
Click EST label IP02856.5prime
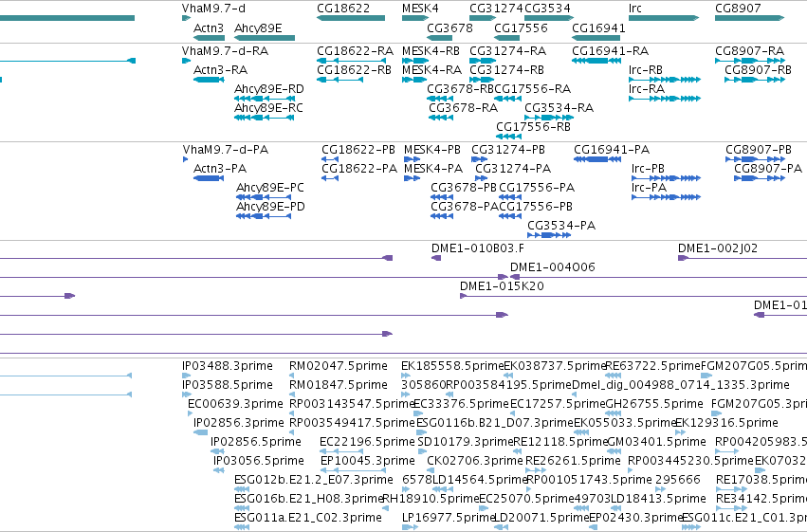256,443
